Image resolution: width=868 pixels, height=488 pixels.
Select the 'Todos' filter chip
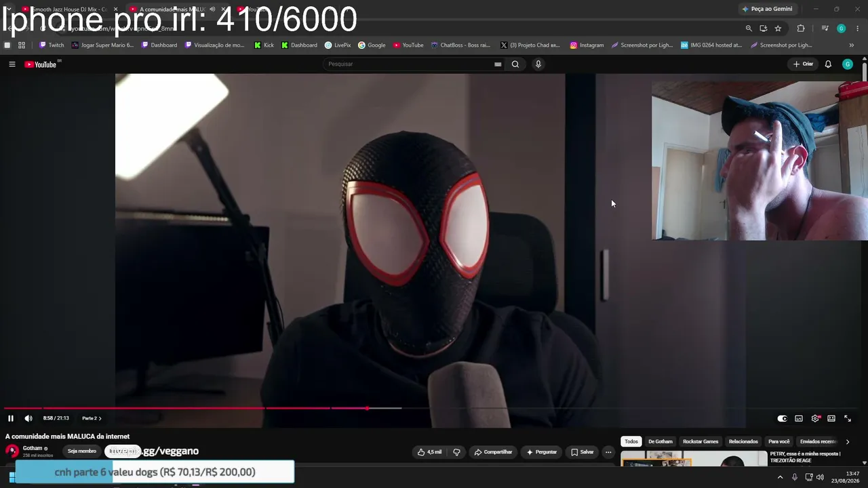tap(631, 442)
